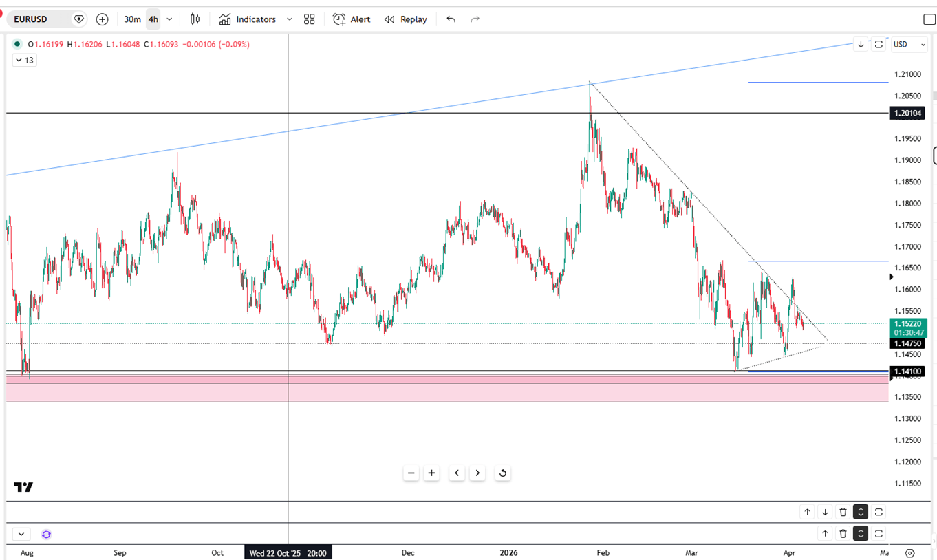937x560 pixels.
Task: Zoom in the chart with plus button
Action: pyautogui.click(x=431, y=473)
